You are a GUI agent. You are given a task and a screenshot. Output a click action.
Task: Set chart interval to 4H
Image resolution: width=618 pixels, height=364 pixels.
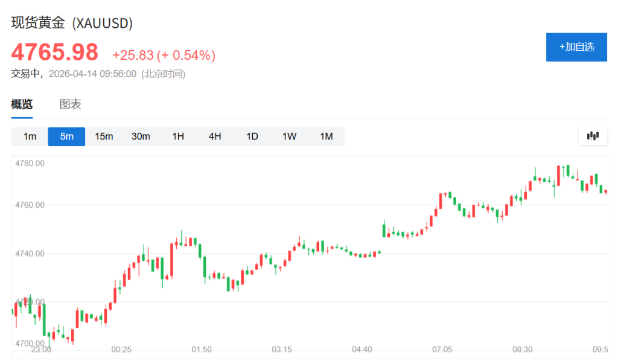(x=215, y=136)
